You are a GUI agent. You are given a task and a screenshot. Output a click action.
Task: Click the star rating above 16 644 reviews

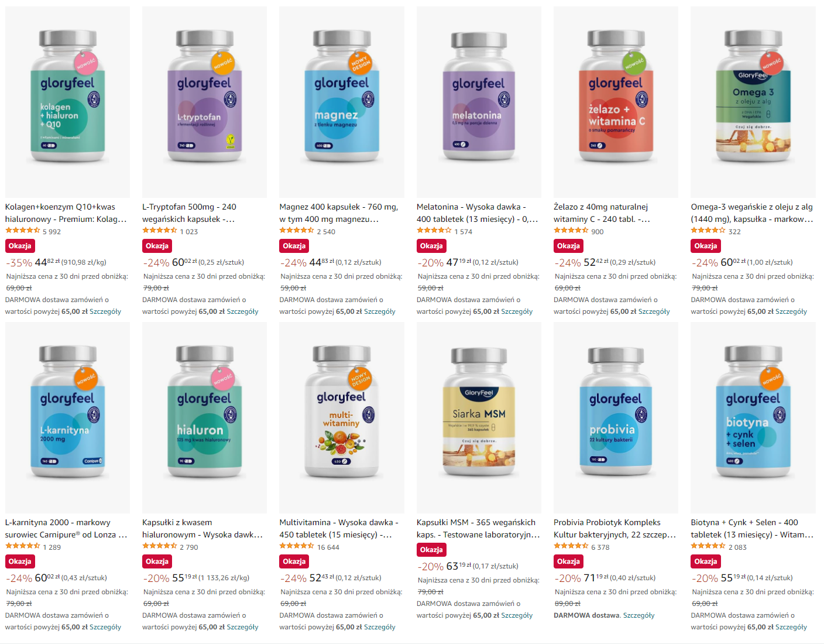297,547
